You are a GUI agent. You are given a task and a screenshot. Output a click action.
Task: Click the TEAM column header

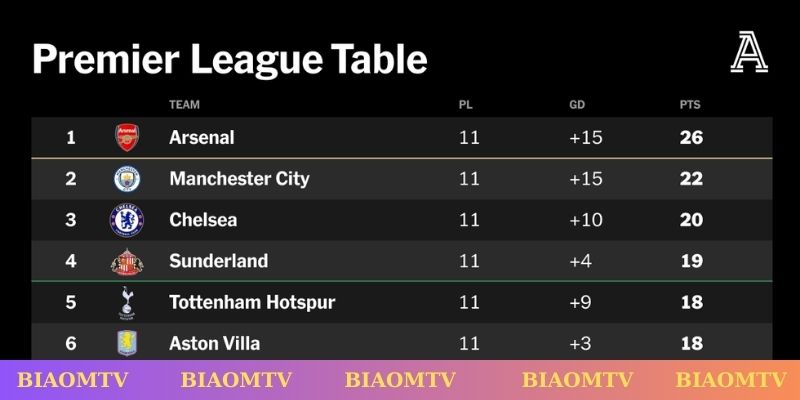[x=185, y=104]
